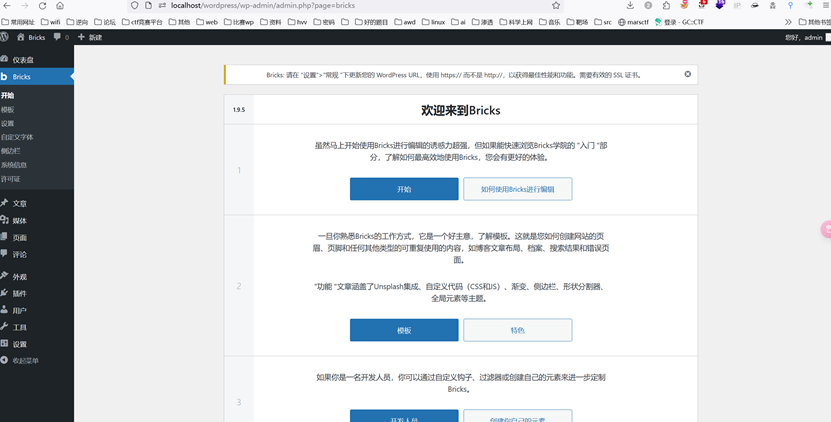Screen dimensions: 831x422
Task: Open the 外观 appearance menu
Action: click(x=37, y=277)
